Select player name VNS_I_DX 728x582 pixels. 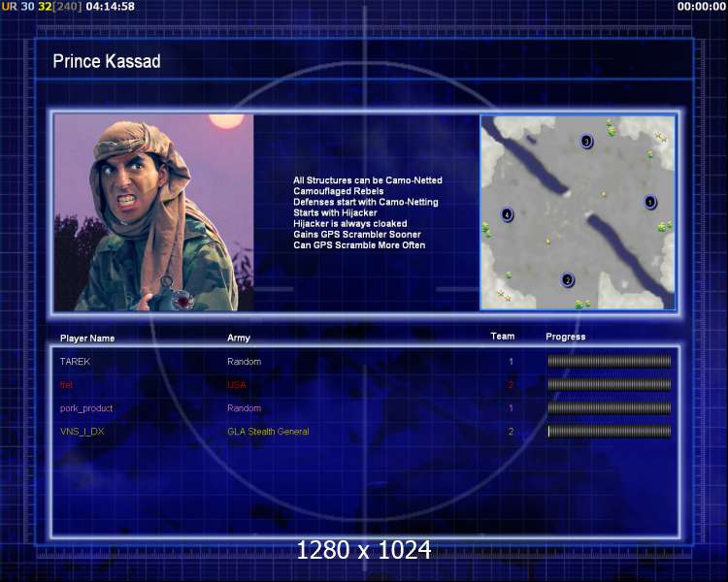83,432
